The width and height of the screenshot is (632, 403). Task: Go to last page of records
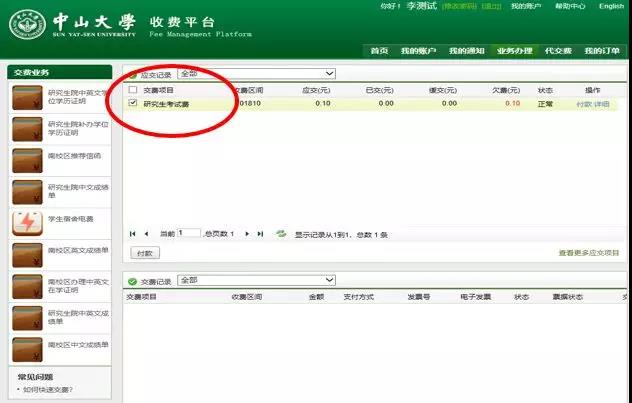tap(261, 233)
